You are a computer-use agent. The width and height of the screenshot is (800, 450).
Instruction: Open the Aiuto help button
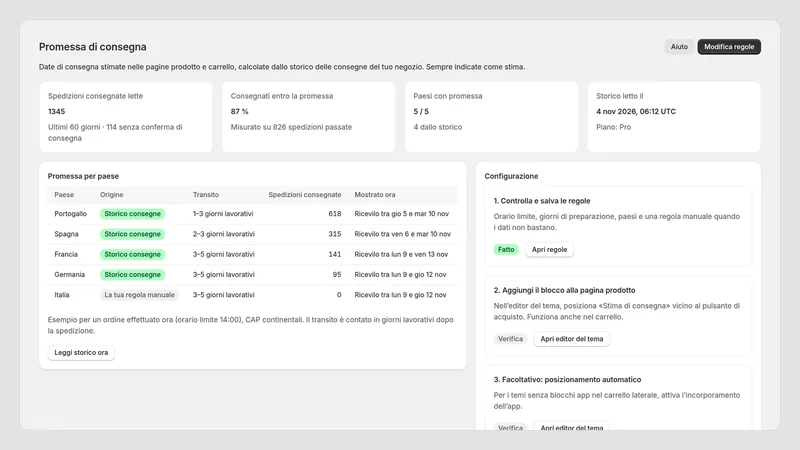point(679,46)
